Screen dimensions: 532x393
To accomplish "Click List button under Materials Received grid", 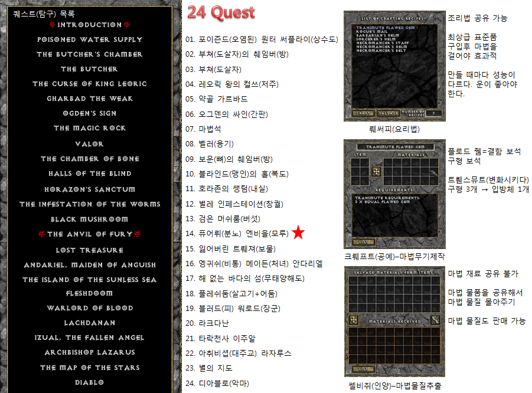I will tap(364, 369).
